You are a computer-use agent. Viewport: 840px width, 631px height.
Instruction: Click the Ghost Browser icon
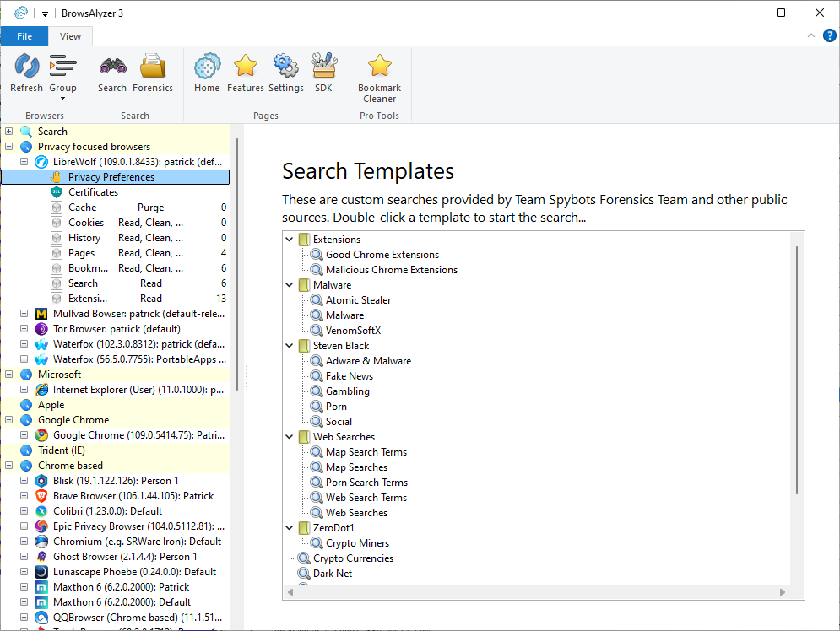41,557
